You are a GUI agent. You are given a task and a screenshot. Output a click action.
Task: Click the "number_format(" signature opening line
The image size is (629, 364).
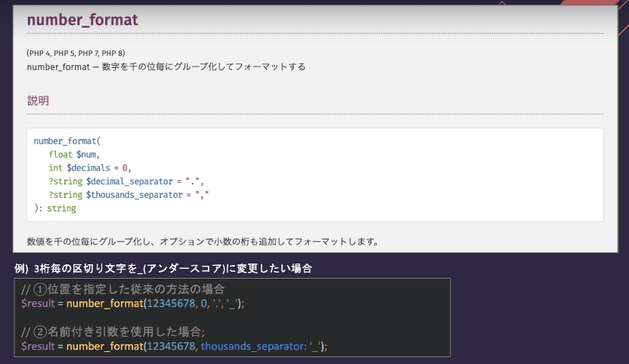67,141
